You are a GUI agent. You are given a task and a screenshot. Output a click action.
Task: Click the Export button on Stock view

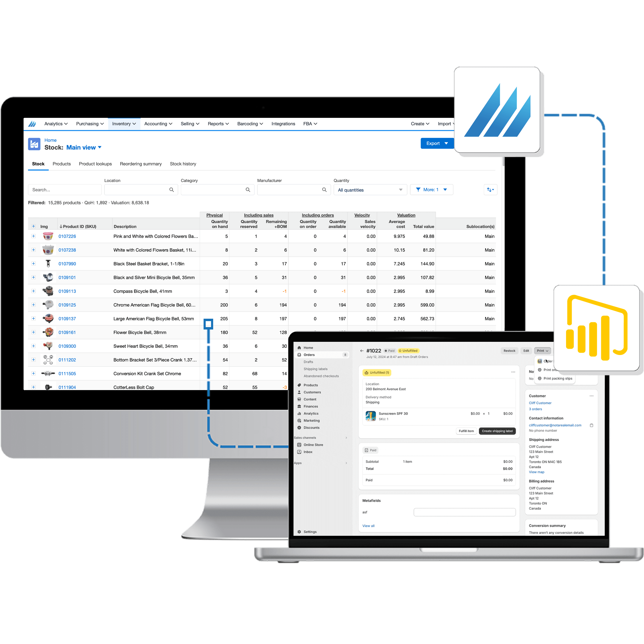434,144
